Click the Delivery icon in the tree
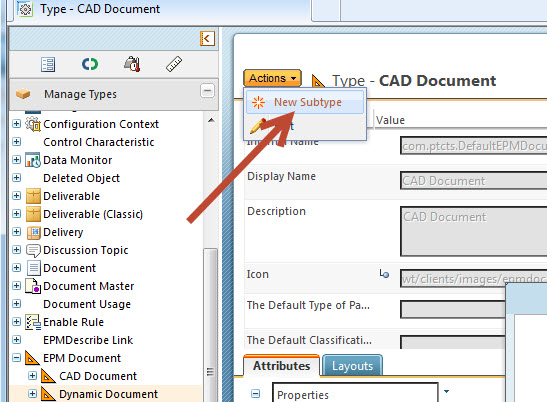The image size is (547, 402). [34, 232]
